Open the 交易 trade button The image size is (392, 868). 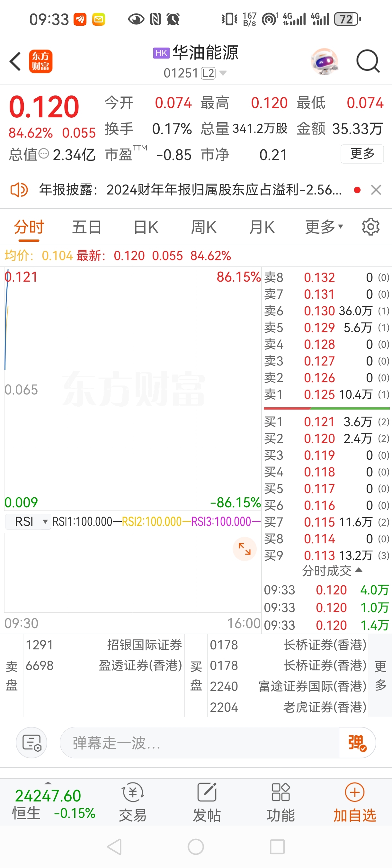133,803
